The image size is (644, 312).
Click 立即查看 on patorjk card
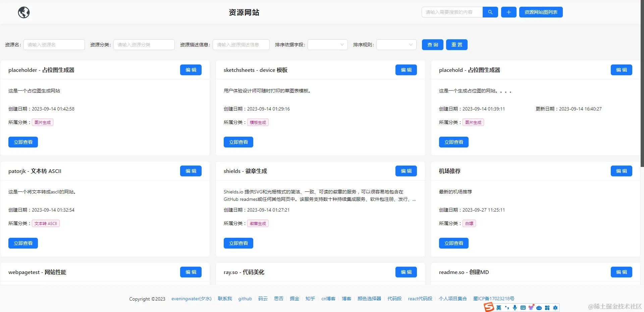tap(23, 243)
